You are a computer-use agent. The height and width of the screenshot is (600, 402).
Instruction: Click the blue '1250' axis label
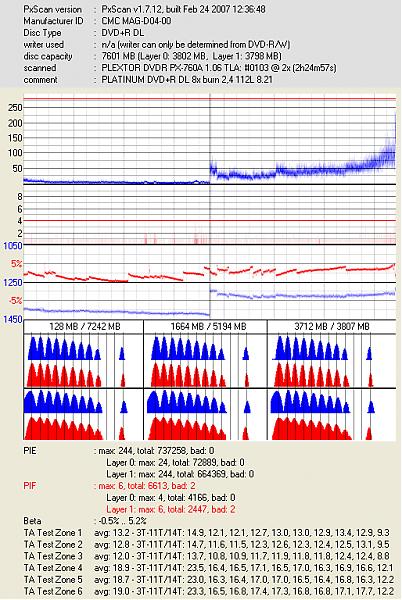tap(13, 283)
